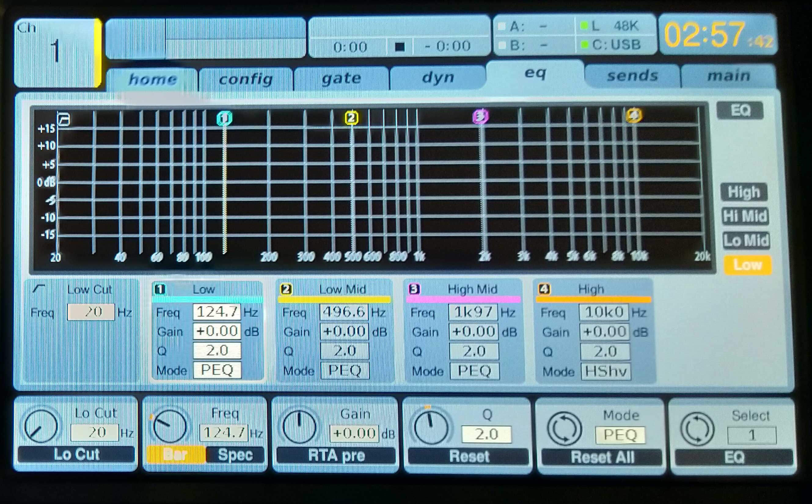Switch to Spec display mode

[x=235, y=455]
